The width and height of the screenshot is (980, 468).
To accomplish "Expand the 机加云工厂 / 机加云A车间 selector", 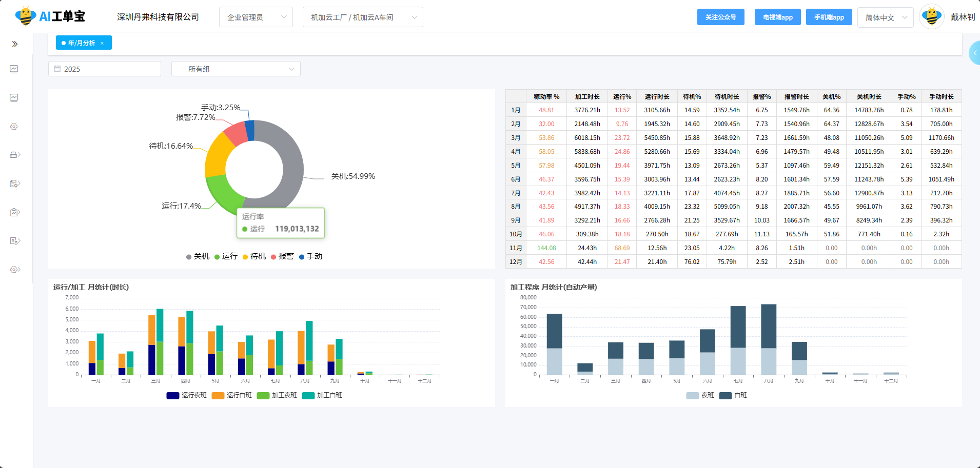I will coord(363,17).
